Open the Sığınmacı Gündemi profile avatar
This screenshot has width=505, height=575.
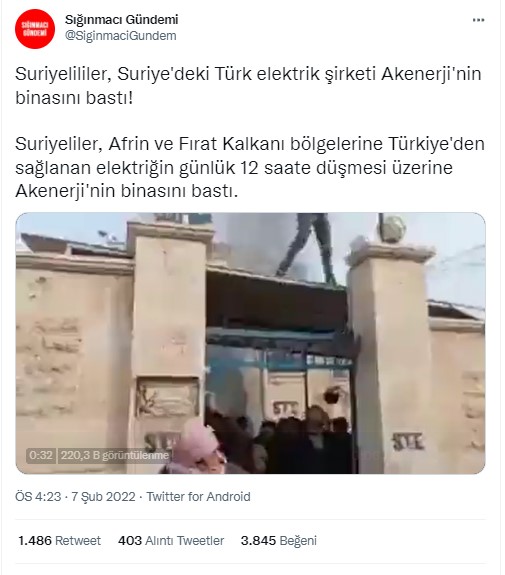[x=35, y=29]
